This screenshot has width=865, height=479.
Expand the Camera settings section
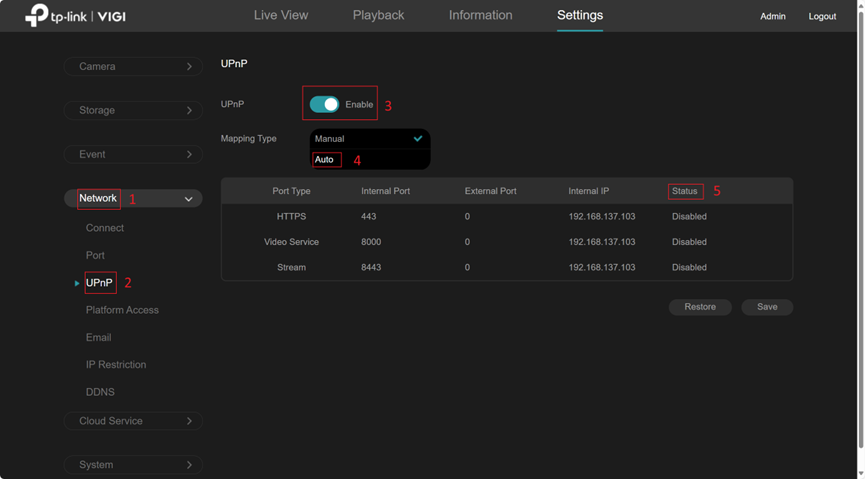tap(134, 66)
